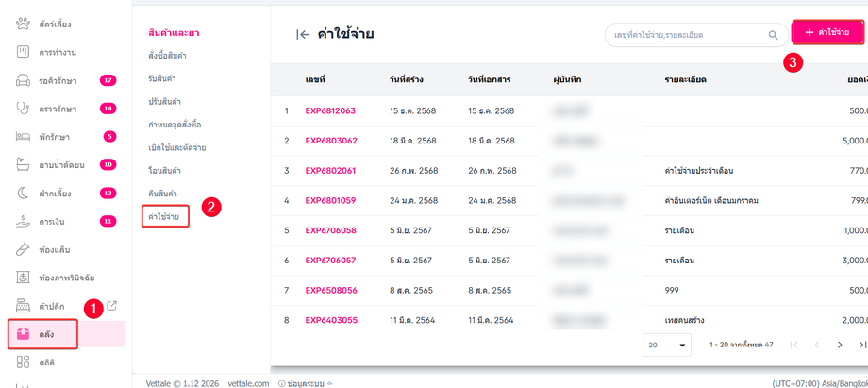868x388 pixels.
Task: Open โอนสินค้า in the submenu
Action: 164,170
